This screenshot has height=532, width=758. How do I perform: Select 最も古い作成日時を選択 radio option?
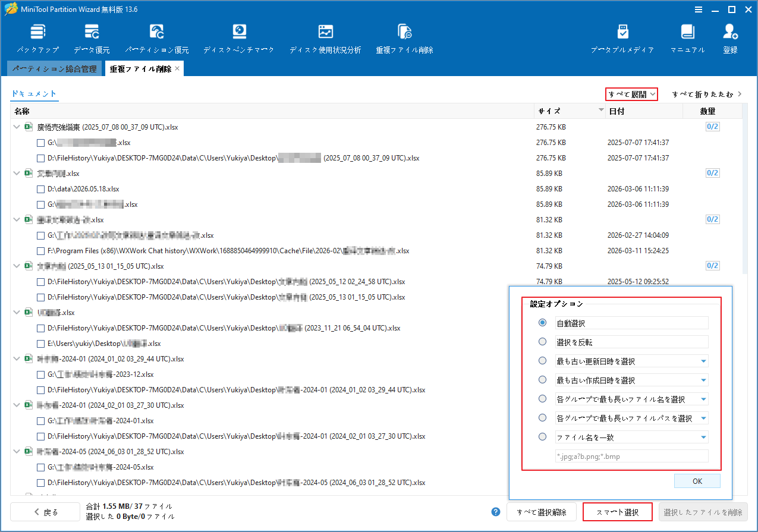(x=542, y=380)
